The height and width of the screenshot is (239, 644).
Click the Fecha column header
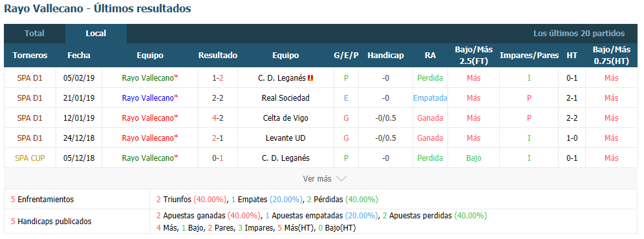click(79, 56)
